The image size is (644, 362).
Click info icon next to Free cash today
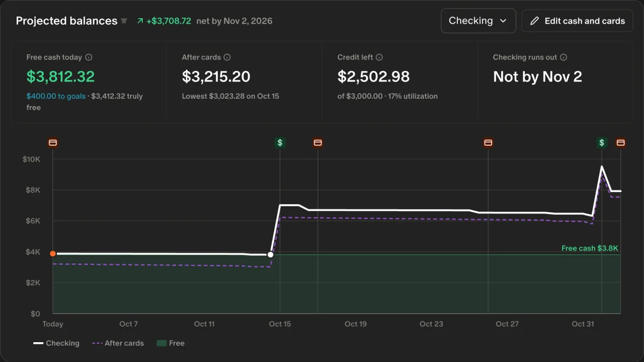(x=89, y=57)
